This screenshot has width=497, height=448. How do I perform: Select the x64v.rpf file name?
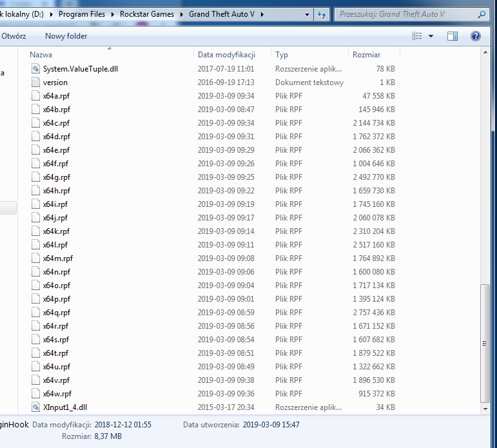56,380
